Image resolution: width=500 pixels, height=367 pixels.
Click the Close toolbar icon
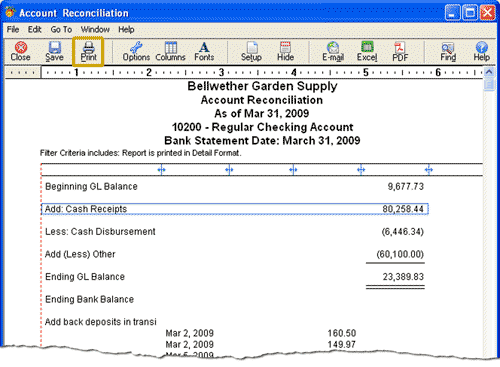coord(21,52)
